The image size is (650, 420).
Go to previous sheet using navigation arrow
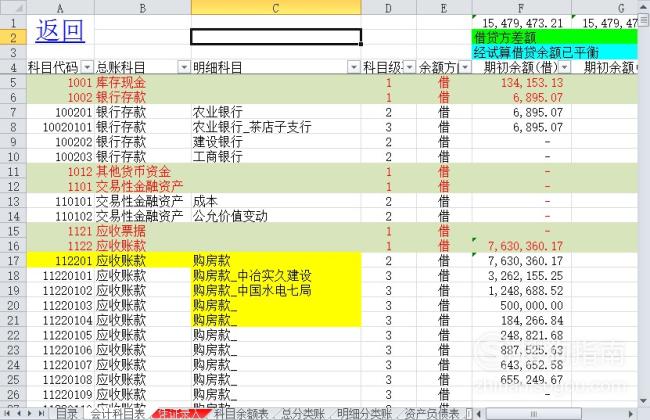click(x=19, y=413)
